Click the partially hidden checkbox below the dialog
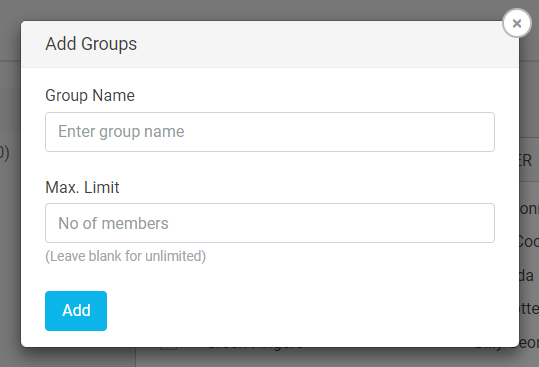Screen dimensions: 539x367 coord(168,348)
